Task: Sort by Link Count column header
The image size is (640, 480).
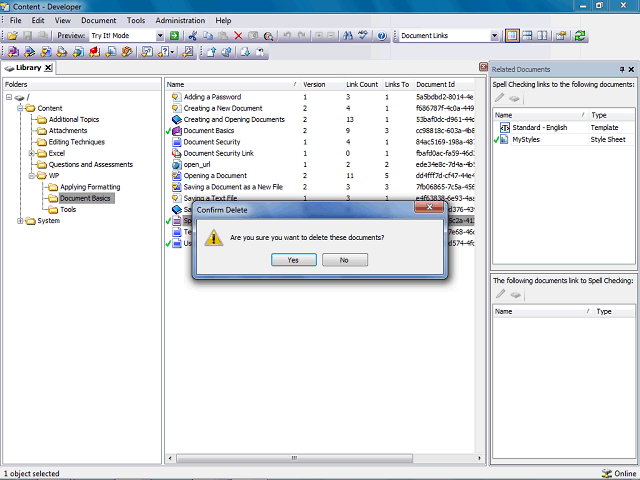Action: pyautogui.click(x=362, y=84)
